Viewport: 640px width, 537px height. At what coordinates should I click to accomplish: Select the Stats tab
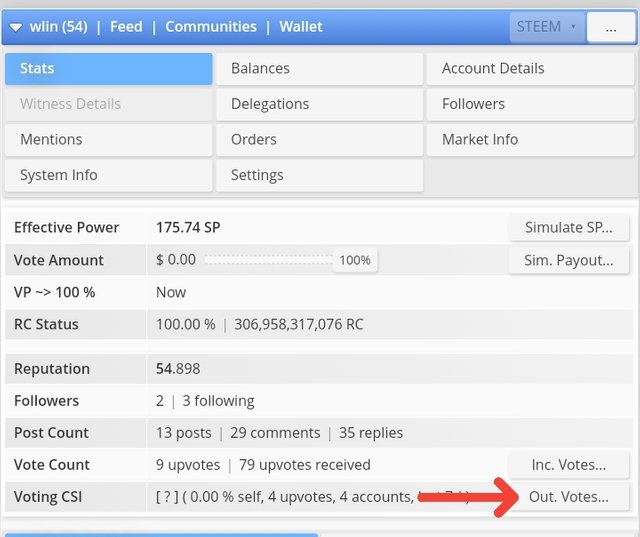click(x=109, y=69)
